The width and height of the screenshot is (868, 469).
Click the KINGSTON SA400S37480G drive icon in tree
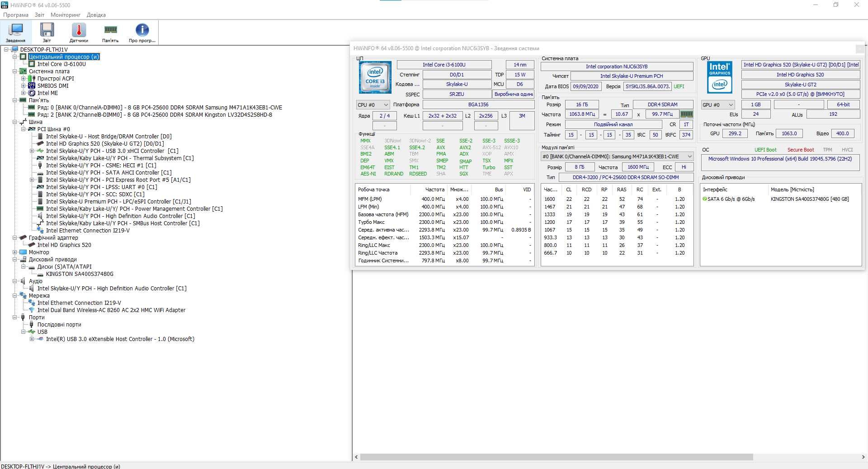point(40,274)
